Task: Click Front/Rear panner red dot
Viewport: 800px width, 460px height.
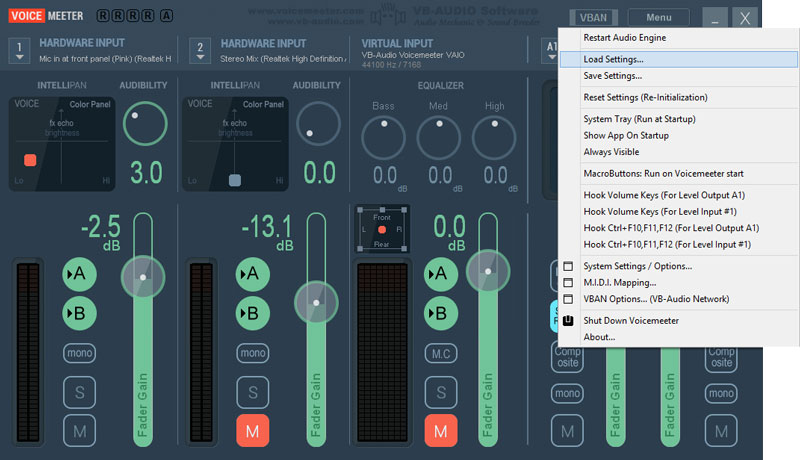Action: coord(382,230)
